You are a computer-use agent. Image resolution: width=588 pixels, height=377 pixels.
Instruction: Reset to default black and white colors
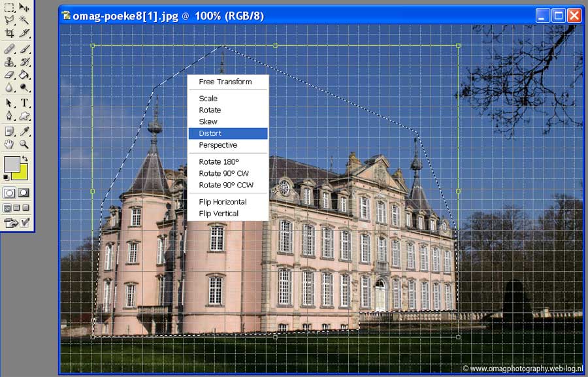click(x=7, y=177)
